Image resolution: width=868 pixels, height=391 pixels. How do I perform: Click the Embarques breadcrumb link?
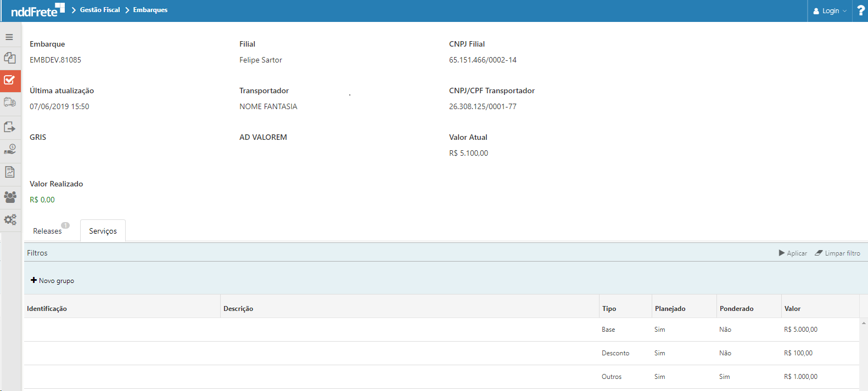point(150,10)
